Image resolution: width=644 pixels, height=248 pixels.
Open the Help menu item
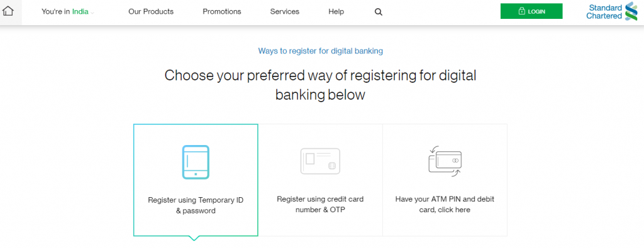pos(336,12)
